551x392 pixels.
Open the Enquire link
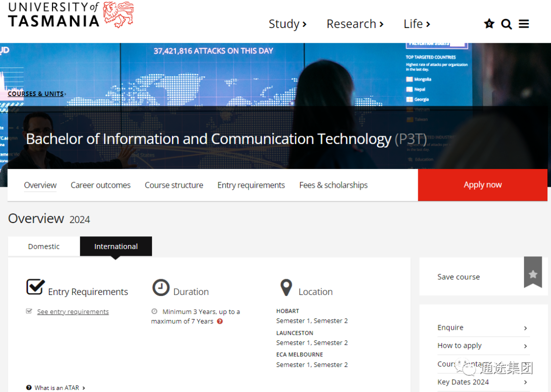click(x=450, y=328)
